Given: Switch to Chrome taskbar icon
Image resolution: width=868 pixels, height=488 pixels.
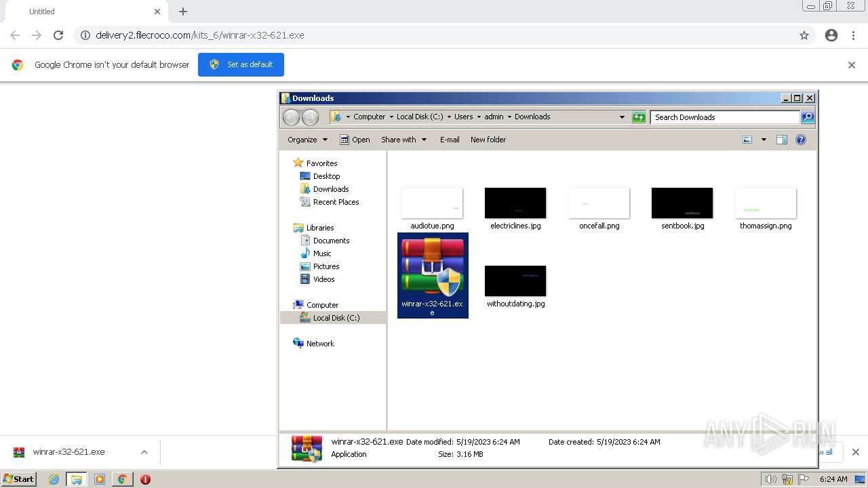Looking at the screenshot, I should pyautogui.click(x=122, y=479).
